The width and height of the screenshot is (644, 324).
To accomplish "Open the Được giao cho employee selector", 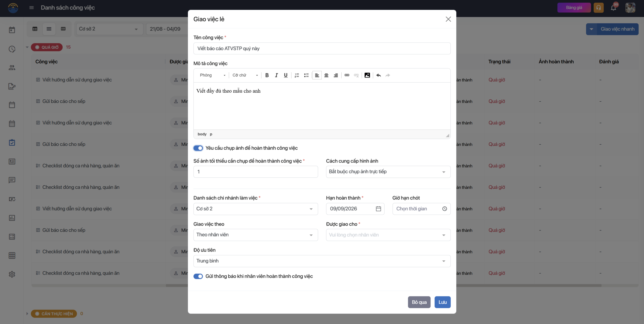I will pyautogui.click(x=388, y=235).
